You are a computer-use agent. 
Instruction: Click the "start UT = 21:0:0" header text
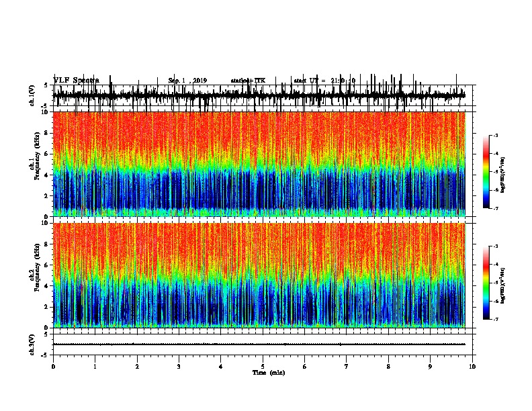pyautogui.click(x=324, y=81)
